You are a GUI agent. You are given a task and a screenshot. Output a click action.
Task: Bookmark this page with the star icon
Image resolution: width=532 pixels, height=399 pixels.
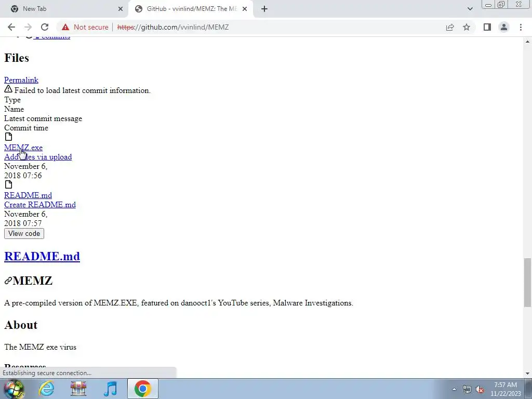coord(467,27)
